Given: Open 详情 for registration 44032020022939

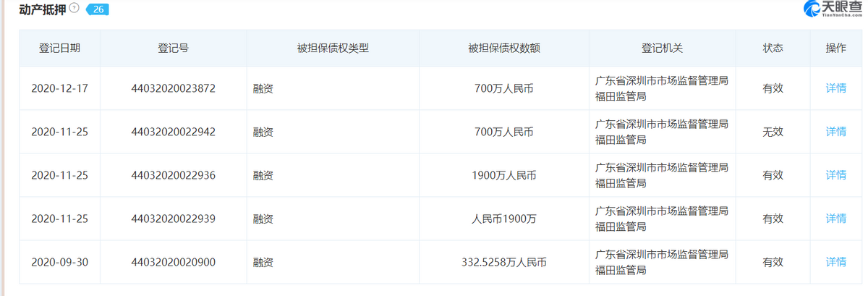Looking at the screenshot, I should (x=835, y=219).
